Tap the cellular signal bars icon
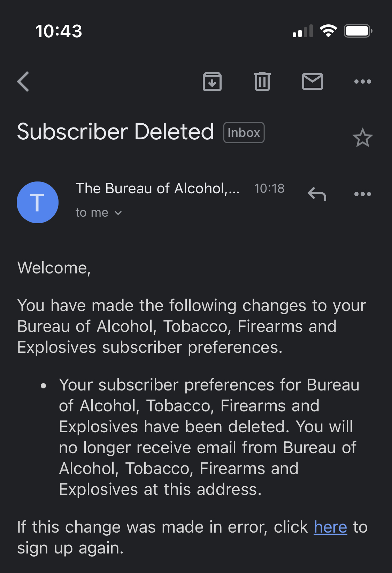Image resolution: width=392 pixels, height=573 pixels. pyautogui.click(x=303, y=31)
